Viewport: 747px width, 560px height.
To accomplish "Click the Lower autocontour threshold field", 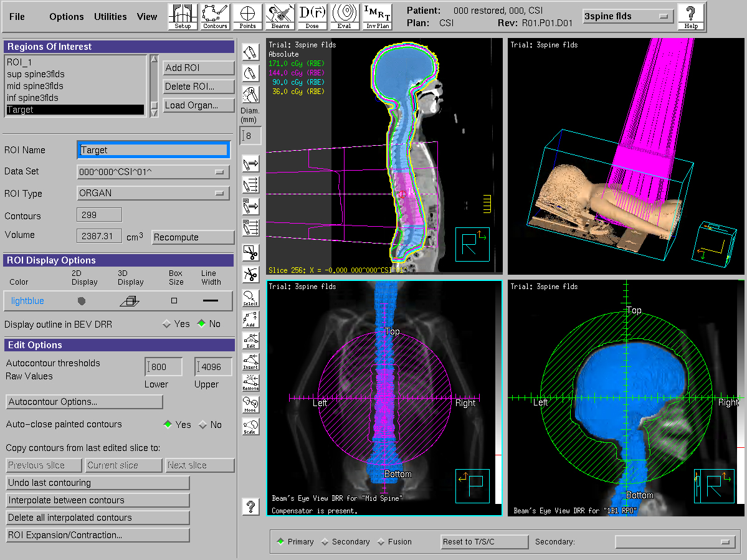I will 163,367.
